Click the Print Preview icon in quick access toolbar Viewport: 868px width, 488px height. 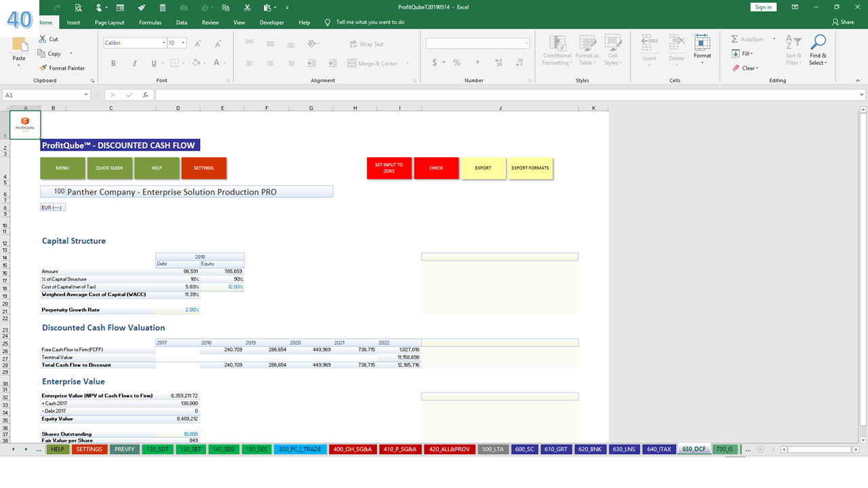click(x=79, y=7)
